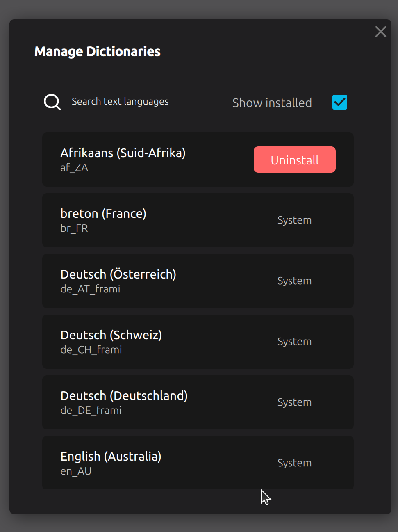
Task: Click System label for breton
Action: coord(294,220)
